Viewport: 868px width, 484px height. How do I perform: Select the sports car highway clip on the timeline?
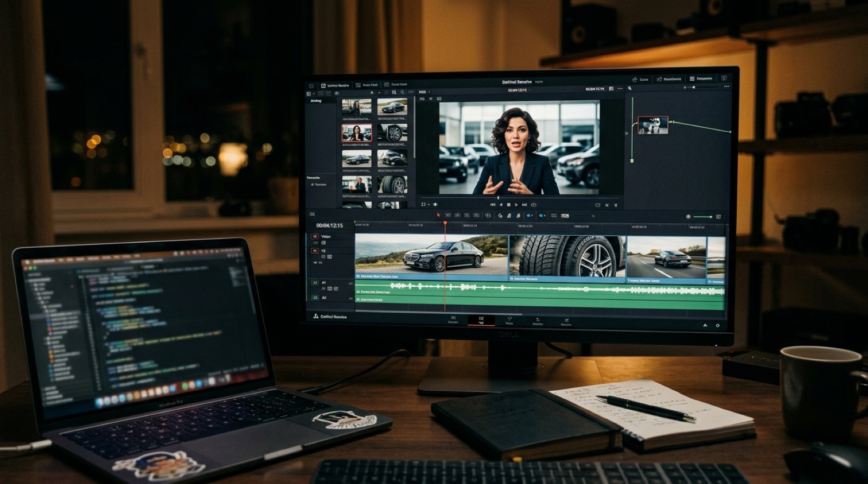(666, 260)
